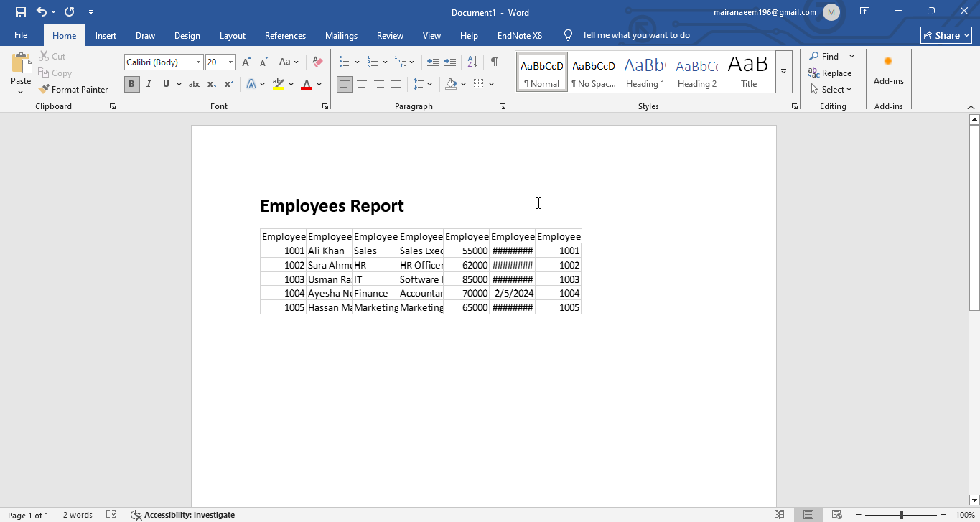The width and height of the screenshot is (980, 522).
Task: Increase the paragraph indent
Action: [x=450, y=62]
